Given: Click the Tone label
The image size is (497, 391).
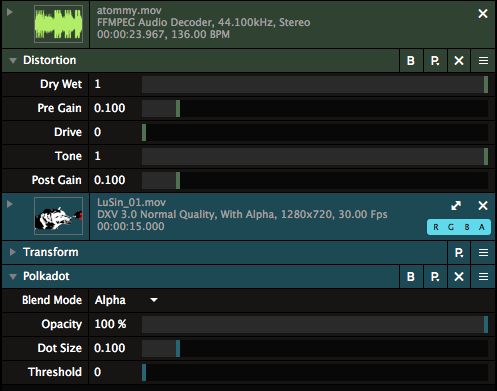Looking at the screenshot, I should pyautogui.click(x=68, y=156).
